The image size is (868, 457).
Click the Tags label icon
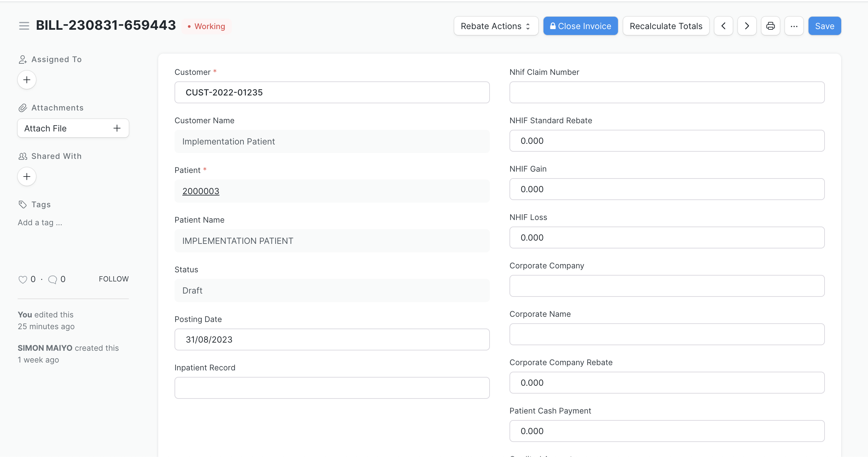click(23, 205)
